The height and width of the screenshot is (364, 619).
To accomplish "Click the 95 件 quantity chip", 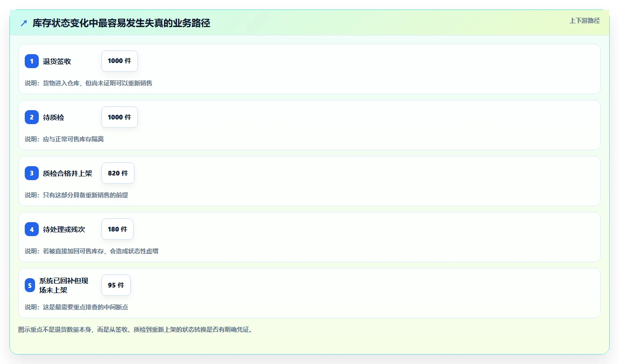I will [116, 285].
